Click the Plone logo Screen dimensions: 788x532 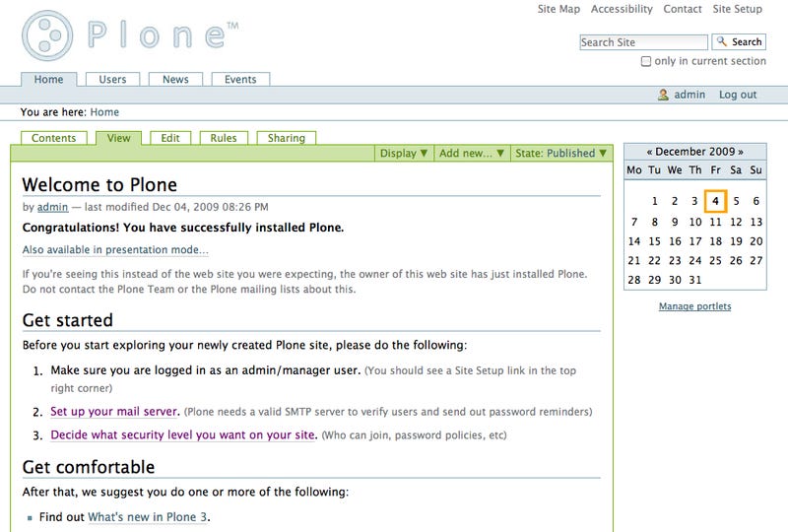[x=130, y=35]
